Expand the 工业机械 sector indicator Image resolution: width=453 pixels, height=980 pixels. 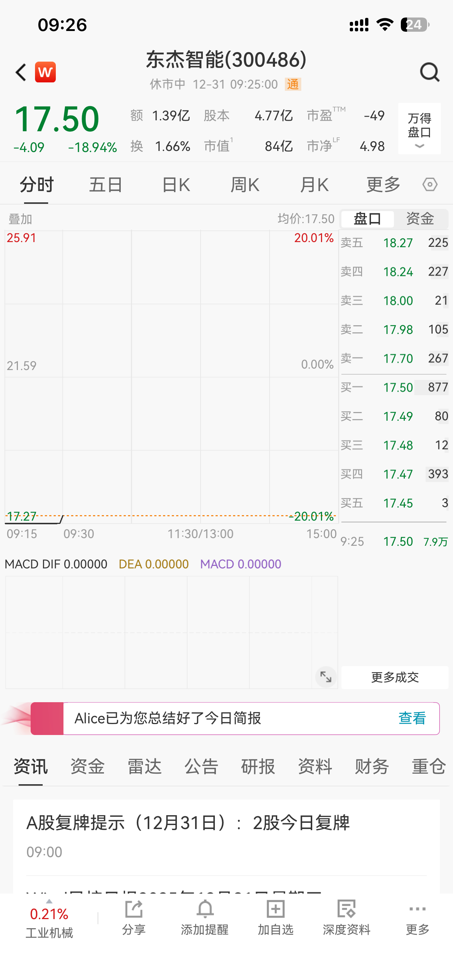point(49,921)
